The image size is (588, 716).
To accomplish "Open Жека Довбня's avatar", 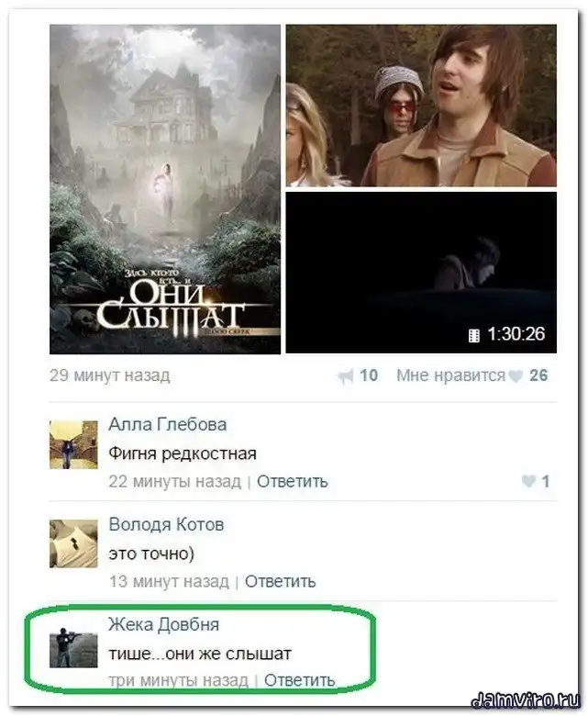I will (x=73, y=646).
